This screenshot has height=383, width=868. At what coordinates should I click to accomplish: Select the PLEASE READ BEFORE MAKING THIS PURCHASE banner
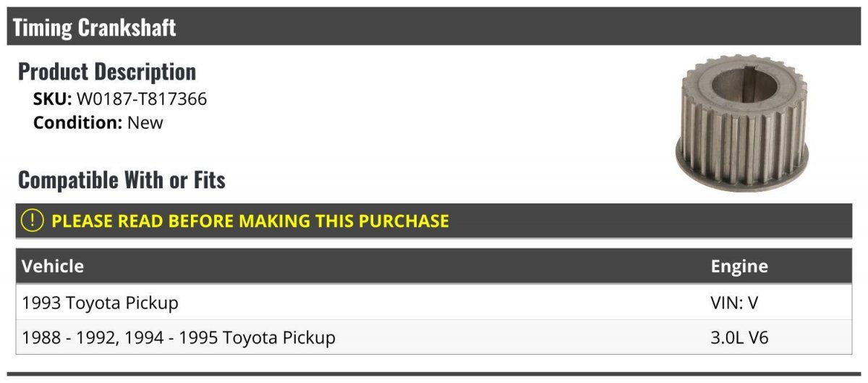coord(434,221)
